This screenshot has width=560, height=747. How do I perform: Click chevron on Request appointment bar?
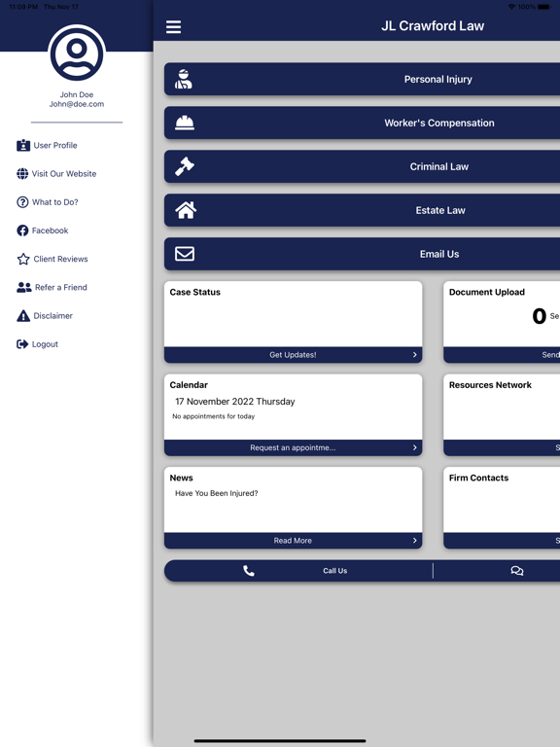(x=415, y=447)
